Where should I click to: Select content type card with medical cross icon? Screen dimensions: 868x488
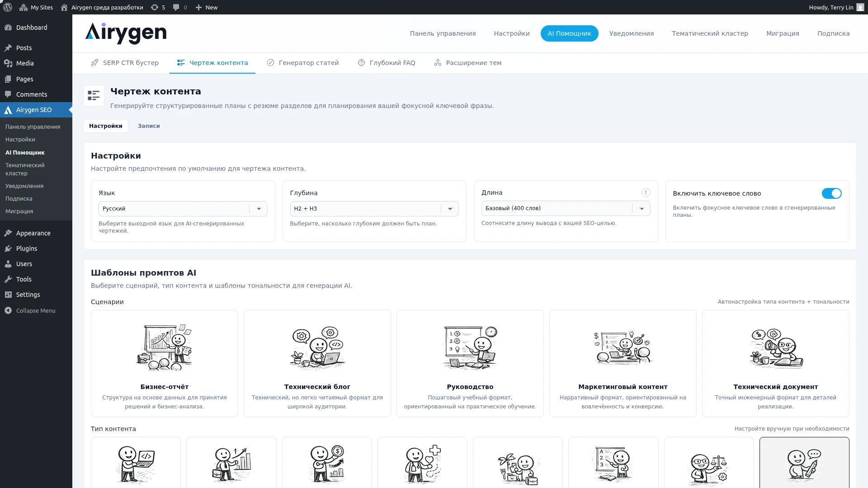click(422, 463)
